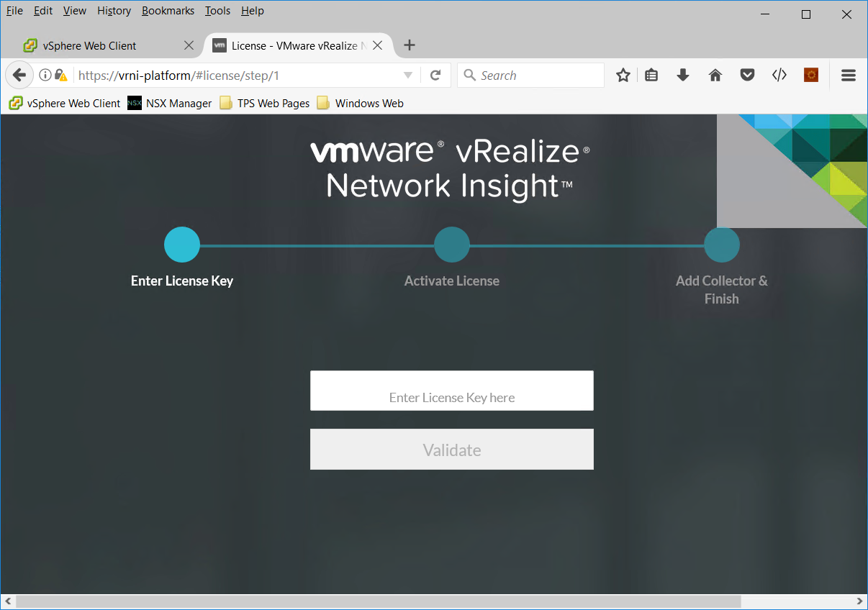Viewport: 868px width, 610px height.
Task: Open the NSX Manager bookmark
Action: tap(169, 103)
